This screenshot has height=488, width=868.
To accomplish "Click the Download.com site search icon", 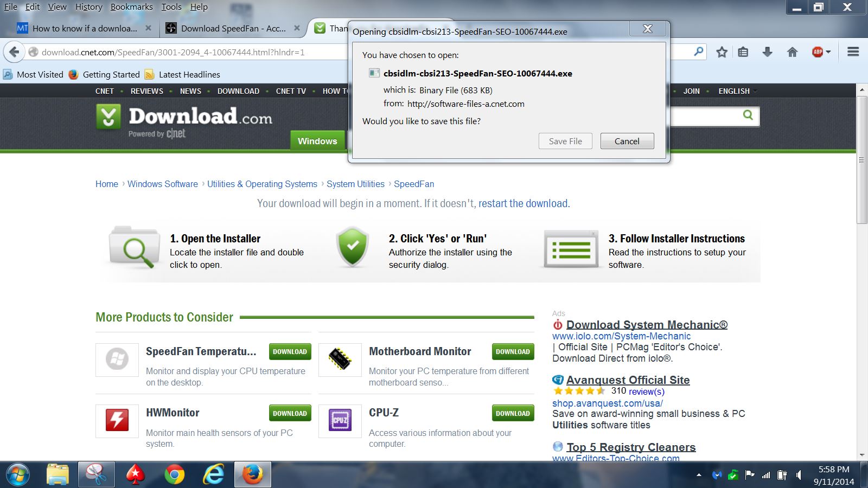I will pos(748,115).
